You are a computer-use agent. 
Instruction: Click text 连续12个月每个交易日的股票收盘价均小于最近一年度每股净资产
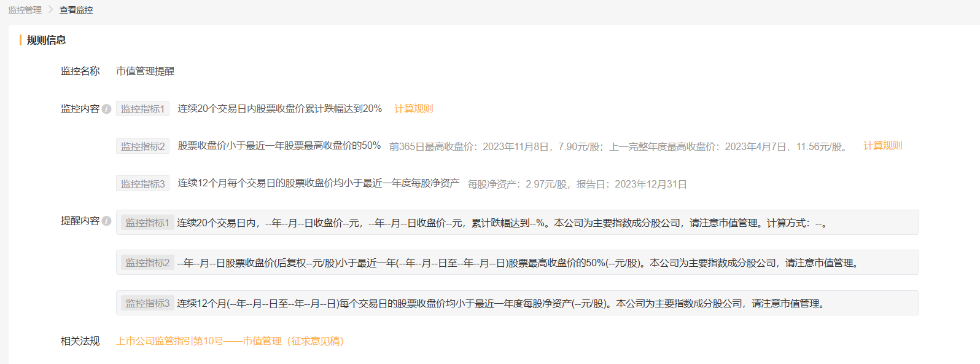(x=319, y=183)
